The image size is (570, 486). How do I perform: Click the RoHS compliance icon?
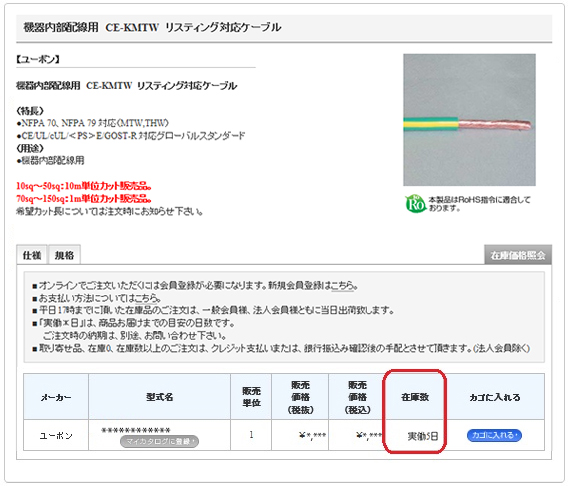[x=415, y=204]
